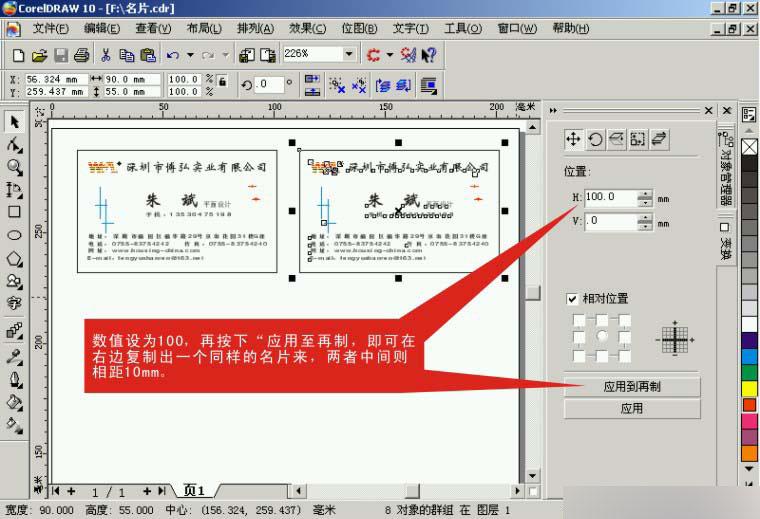Select the Text tool

click(15, 303)
